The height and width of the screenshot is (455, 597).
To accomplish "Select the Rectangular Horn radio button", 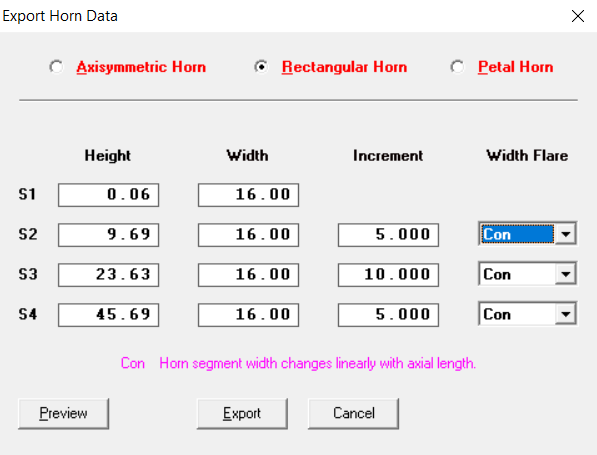I will pyautogui.click(x=261, y=67).
